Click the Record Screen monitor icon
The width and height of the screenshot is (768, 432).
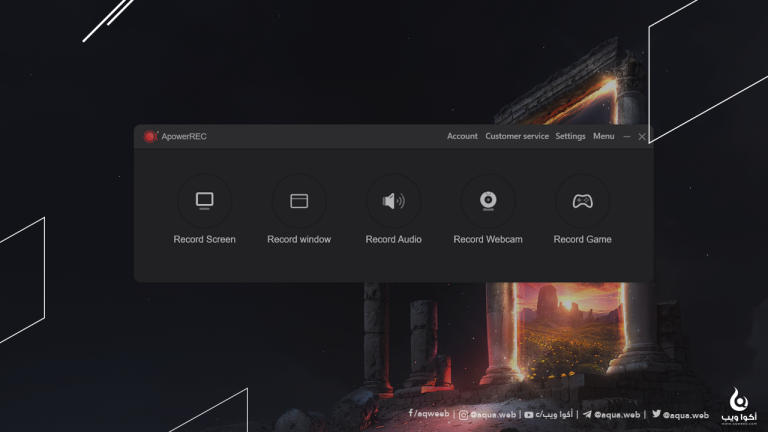click(x=204, y=201)
